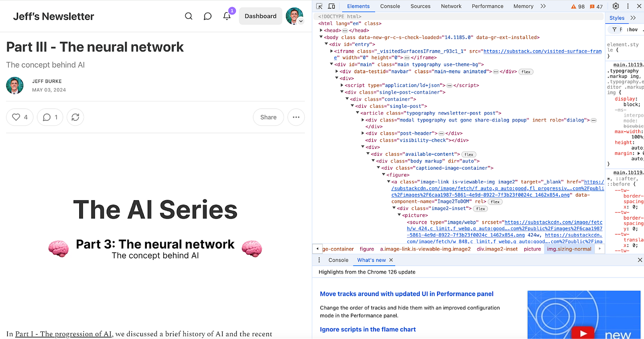Open DevTools settings gear
The image size is (644, 339).
point(616,6)
